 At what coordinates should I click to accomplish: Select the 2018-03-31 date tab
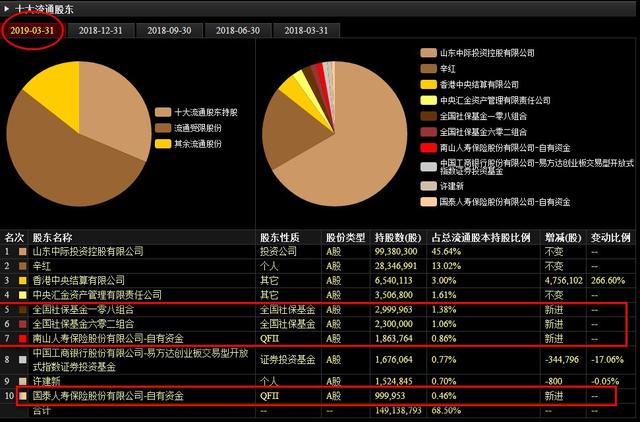[306, 30]
